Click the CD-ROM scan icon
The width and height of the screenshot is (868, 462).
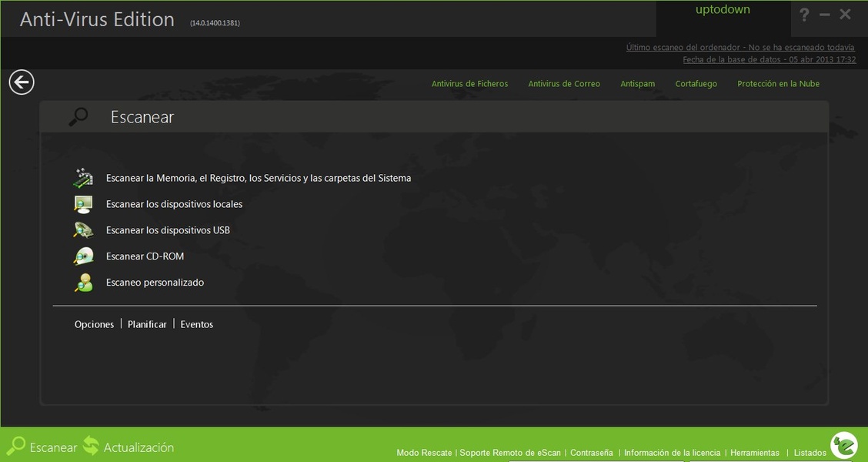coord(83,256)
